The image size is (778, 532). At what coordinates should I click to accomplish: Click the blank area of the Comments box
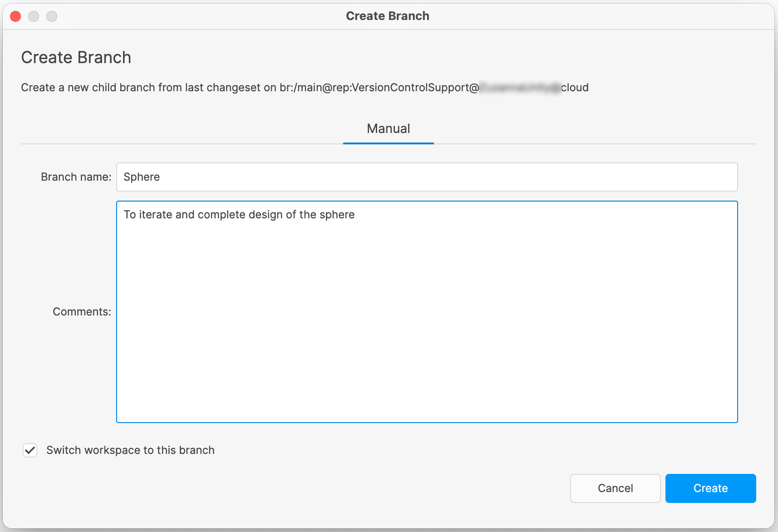[x=427, y=327]
